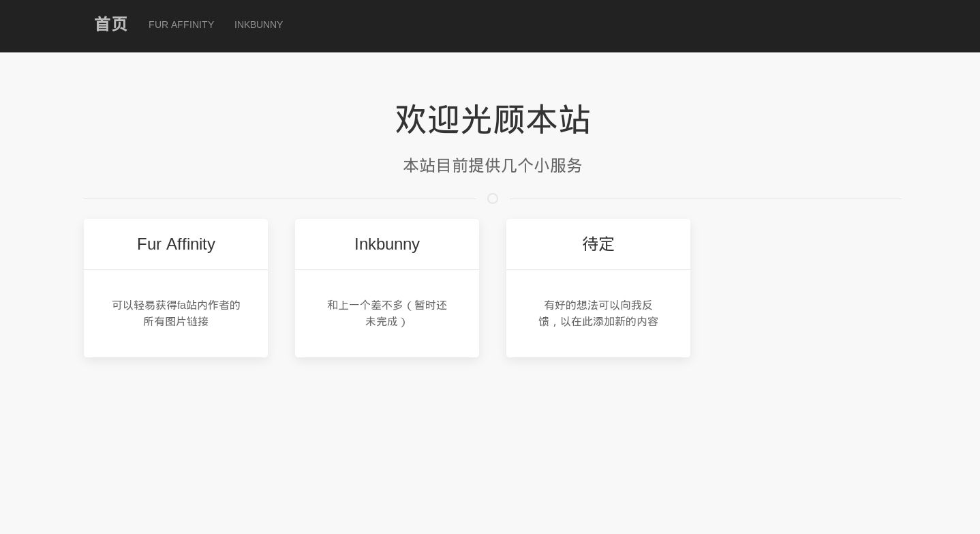The image size is (980, 534).
Task: Select the Fur Affinity card title
Action: point(176,244)
